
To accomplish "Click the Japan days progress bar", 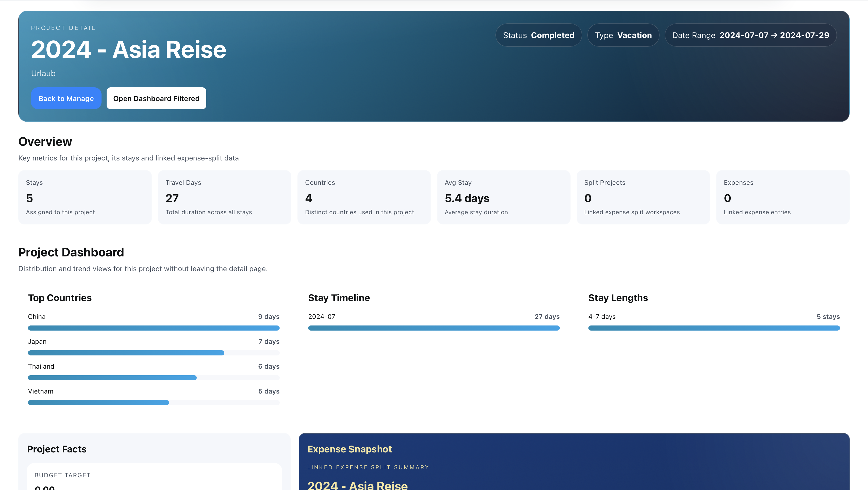I will click(x=126, y=353).
